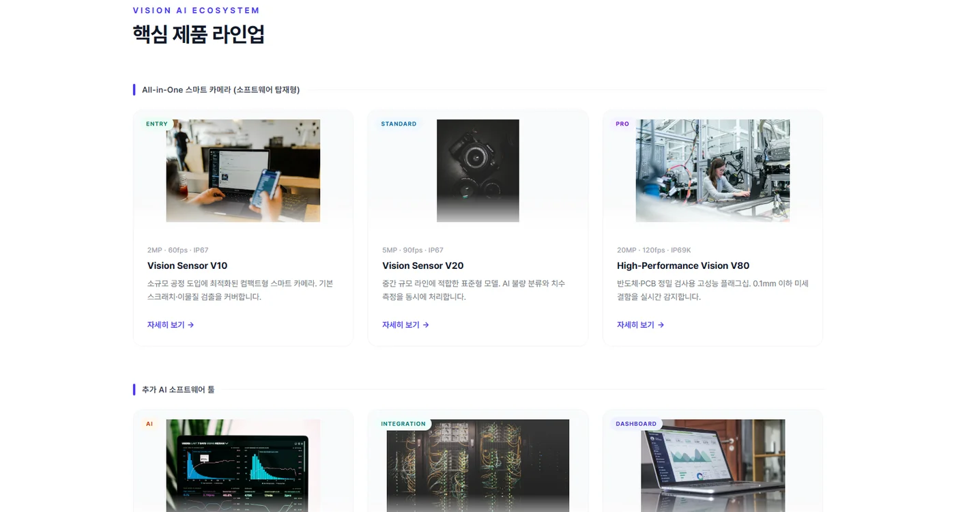Click the 2MP · 60fps · IP67 spec line
The image size is (980, 512).
point(178,250)
